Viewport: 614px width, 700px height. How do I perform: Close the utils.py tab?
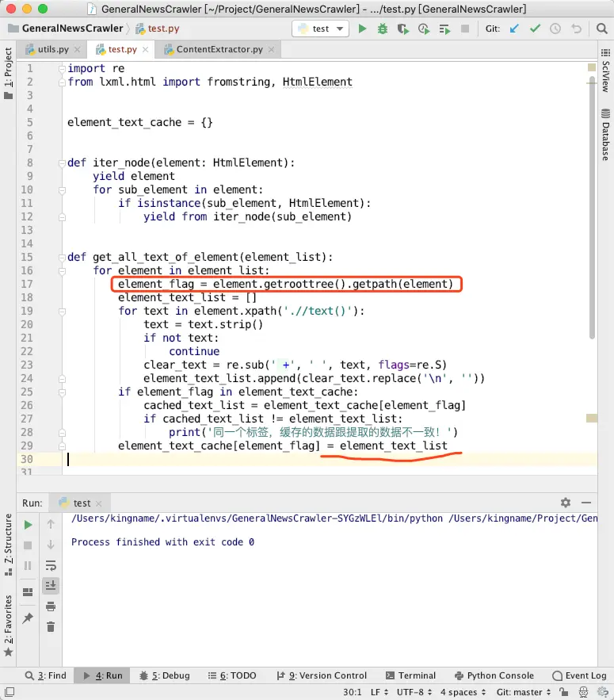(78, 50)
